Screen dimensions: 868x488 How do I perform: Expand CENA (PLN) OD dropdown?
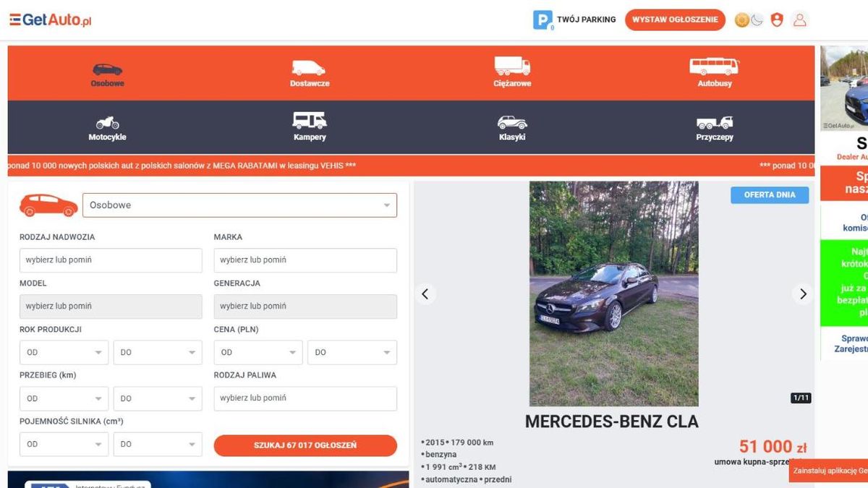click(258, 353)
